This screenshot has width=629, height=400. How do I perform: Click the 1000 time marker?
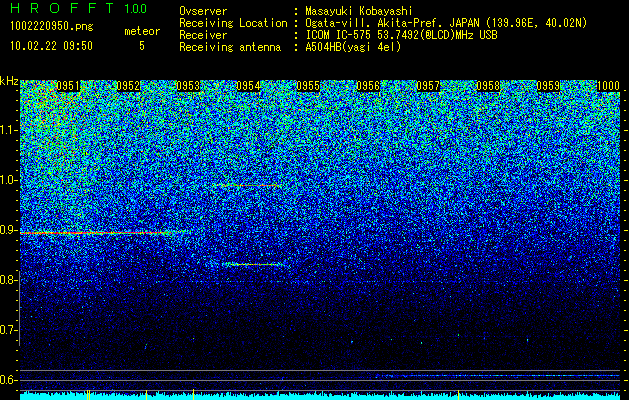click(x=608, y=86)
